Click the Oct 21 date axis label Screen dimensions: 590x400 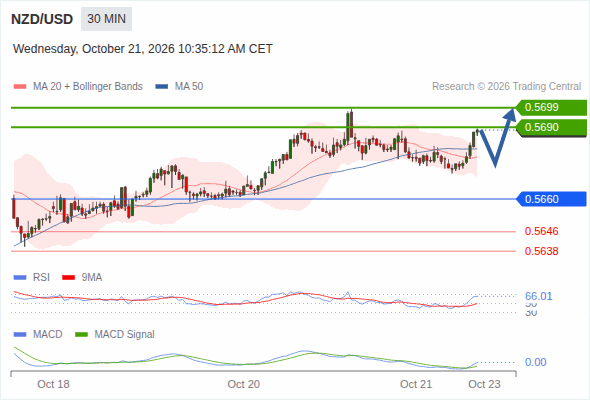pyautogui.click(x=416, y=384)
